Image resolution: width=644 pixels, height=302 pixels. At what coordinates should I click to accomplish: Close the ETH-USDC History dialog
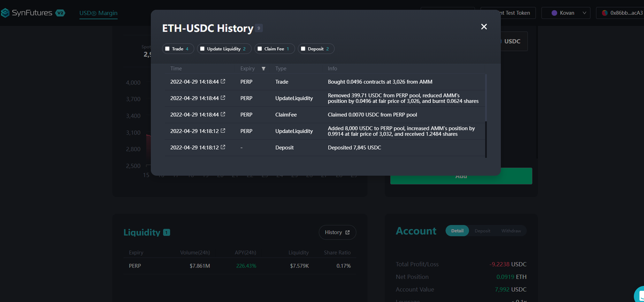click(x=484, y=27)
